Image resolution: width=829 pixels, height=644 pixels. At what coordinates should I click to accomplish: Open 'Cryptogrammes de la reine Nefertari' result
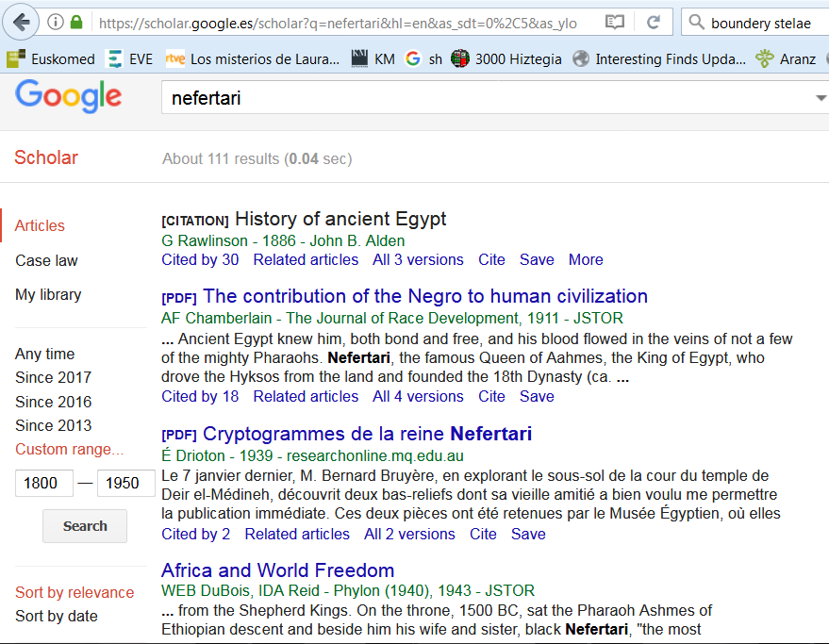368,434
